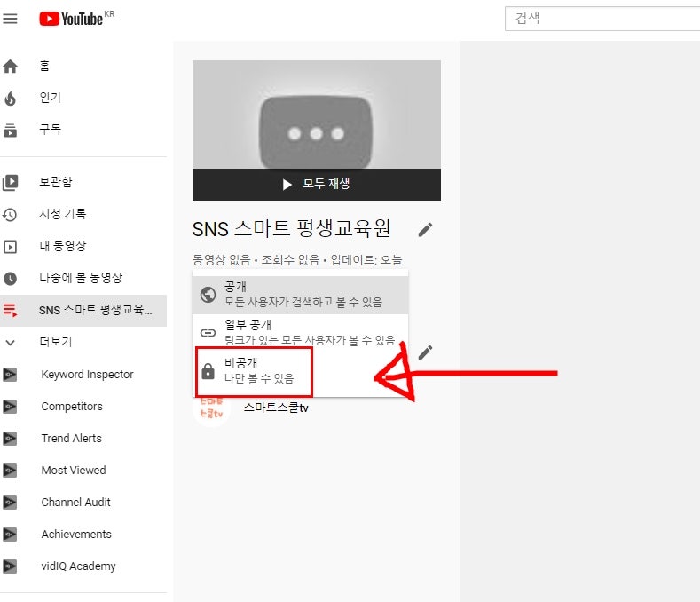Viewport: 700px width, 602px height.
Task: Click the stats text 동영상 없음 • 조회수 없음
Action: pos(256,259)
